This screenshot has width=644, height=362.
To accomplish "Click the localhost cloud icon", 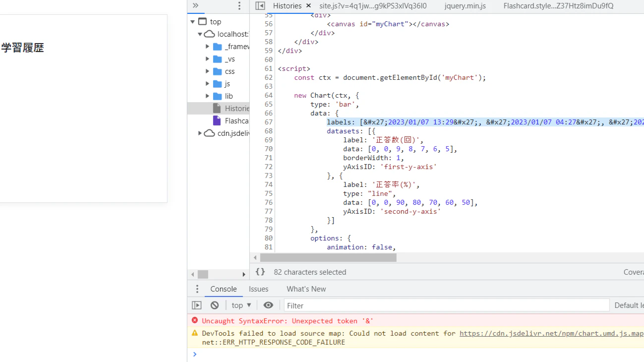I will 210,34.
